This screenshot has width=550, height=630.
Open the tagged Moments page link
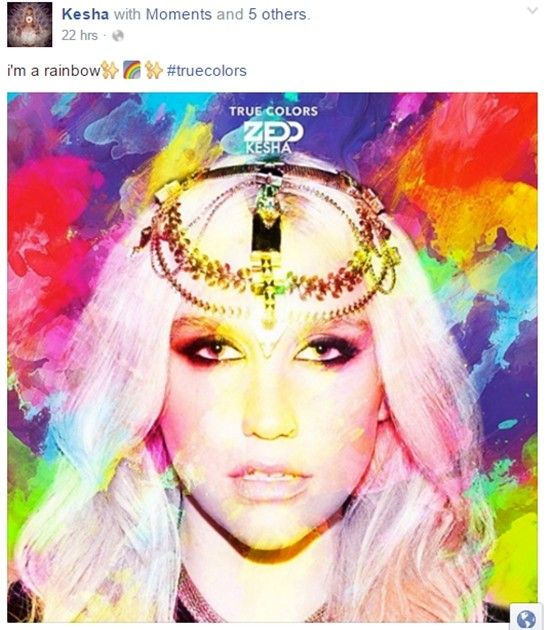tap(178, 14)
